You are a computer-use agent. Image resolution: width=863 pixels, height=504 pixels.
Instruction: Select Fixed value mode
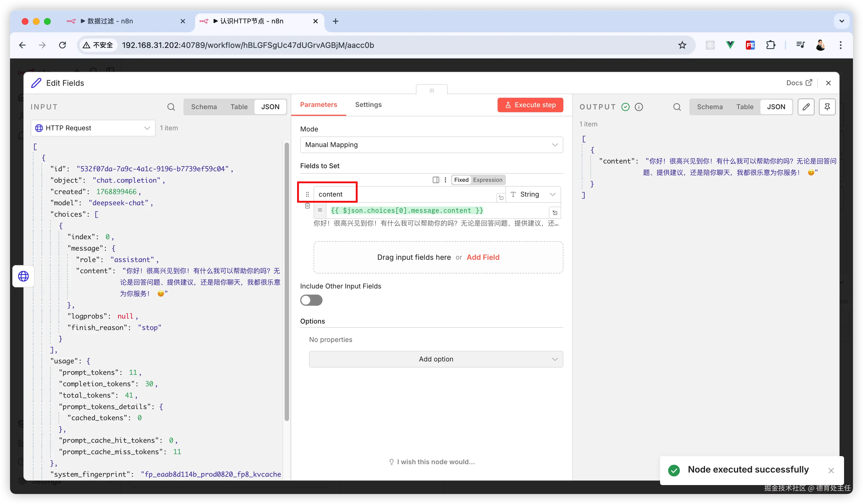(461, 180)
